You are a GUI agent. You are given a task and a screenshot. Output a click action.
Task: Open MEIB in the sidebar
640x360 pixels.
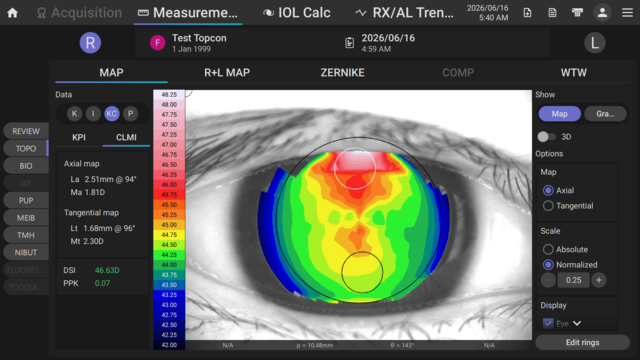pyautogui.click(x=26, y=218)
